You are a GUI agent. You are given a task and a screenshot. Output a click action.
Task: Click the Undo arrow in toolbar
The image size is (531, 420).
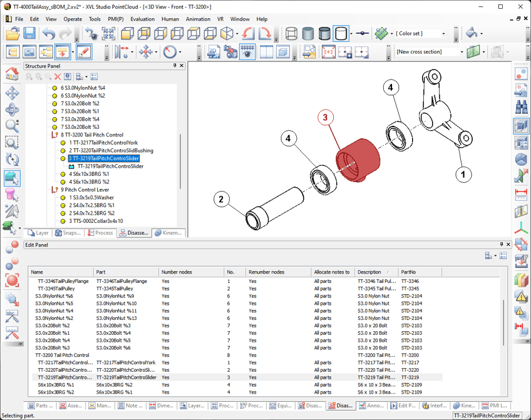tap(49, 34)
